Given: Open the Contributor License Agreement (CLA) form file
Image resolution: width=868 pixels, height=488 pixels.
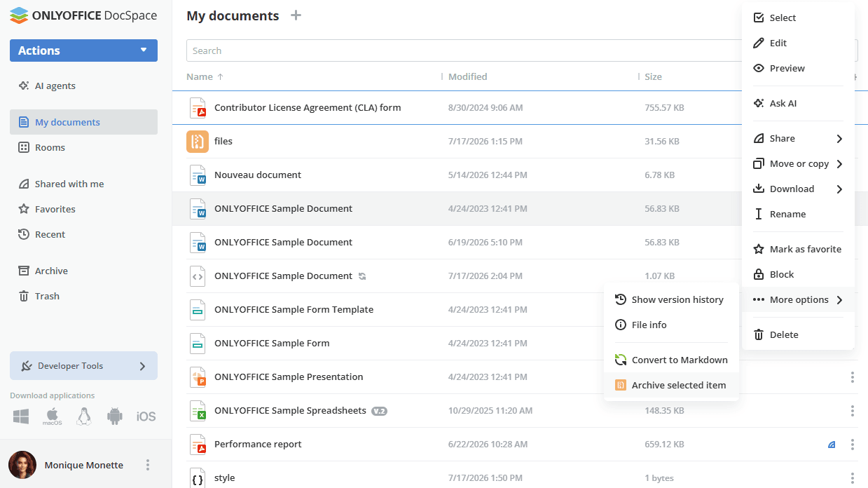Looking at the screenshot, I should (x=308, y=108).
